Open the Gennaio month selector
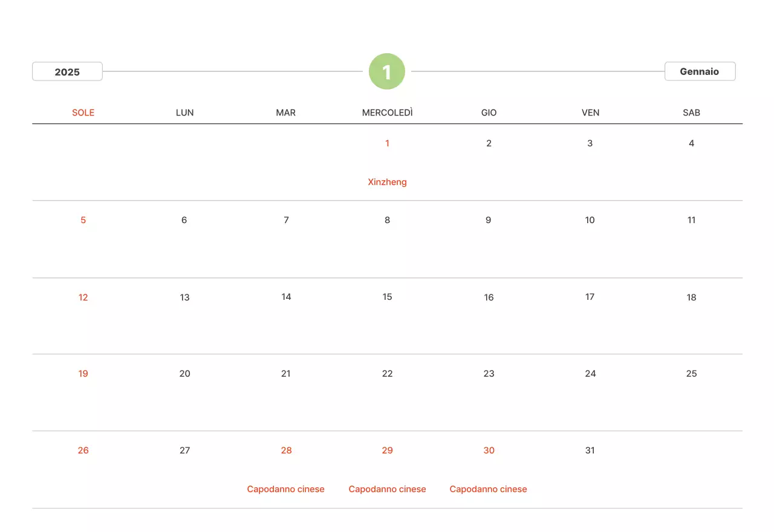The image size is (774, 532). tap(700, 71)
